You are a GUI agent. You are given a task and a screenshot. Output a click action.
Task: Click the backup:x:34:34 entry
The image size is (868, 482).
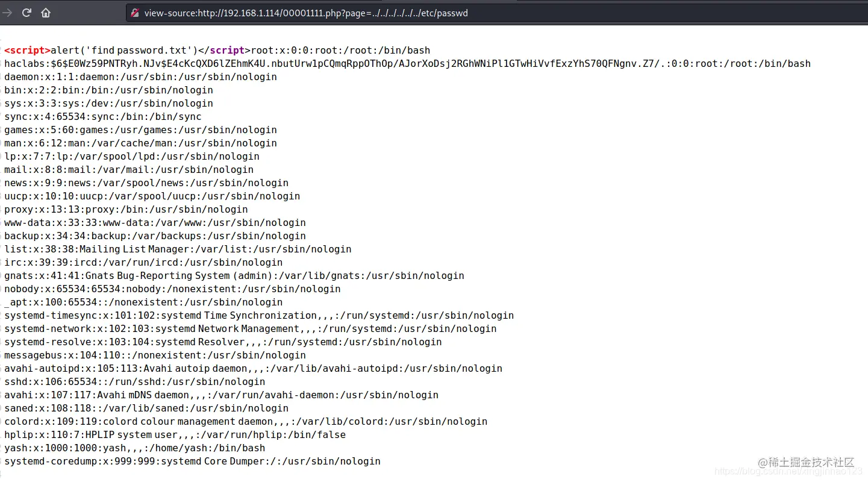tap(155, 236)
